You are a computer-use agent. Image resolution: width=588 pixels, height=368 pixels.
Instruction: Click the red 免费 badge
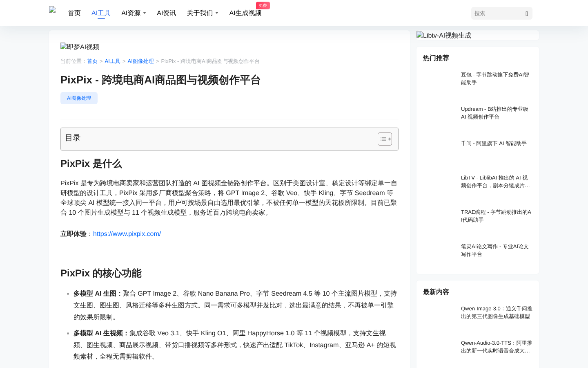pos(263,5)
